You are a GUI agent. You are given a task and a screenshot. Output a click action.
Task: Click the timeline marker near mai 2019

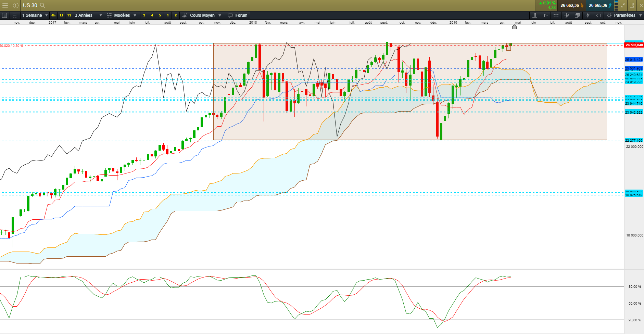point(514,27)
